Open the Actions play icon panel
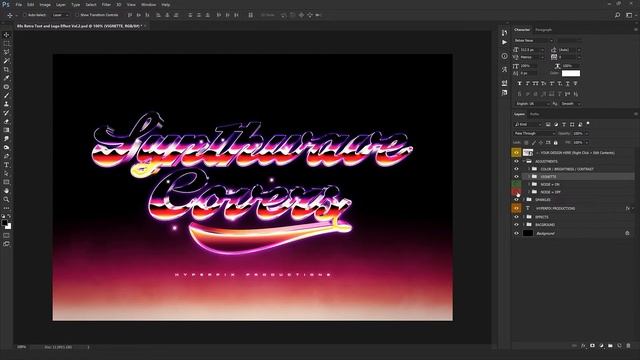 [504, 42]
